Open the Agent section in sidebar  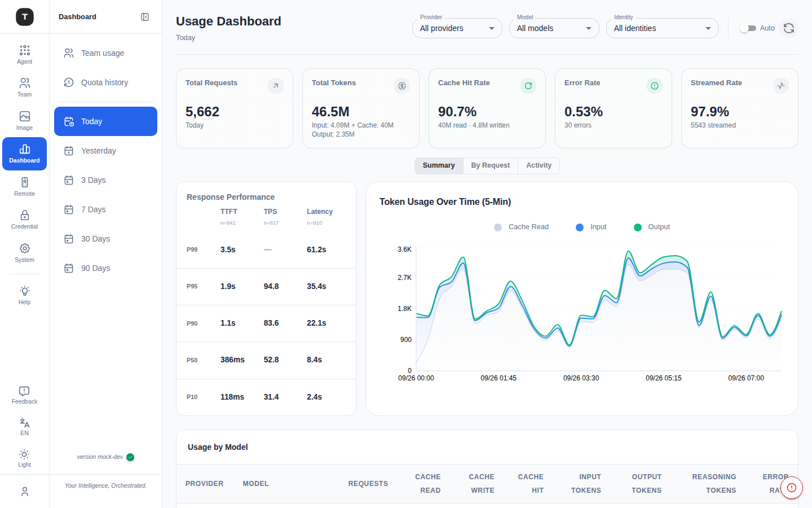pyautogui.click(x=24, y=55)
